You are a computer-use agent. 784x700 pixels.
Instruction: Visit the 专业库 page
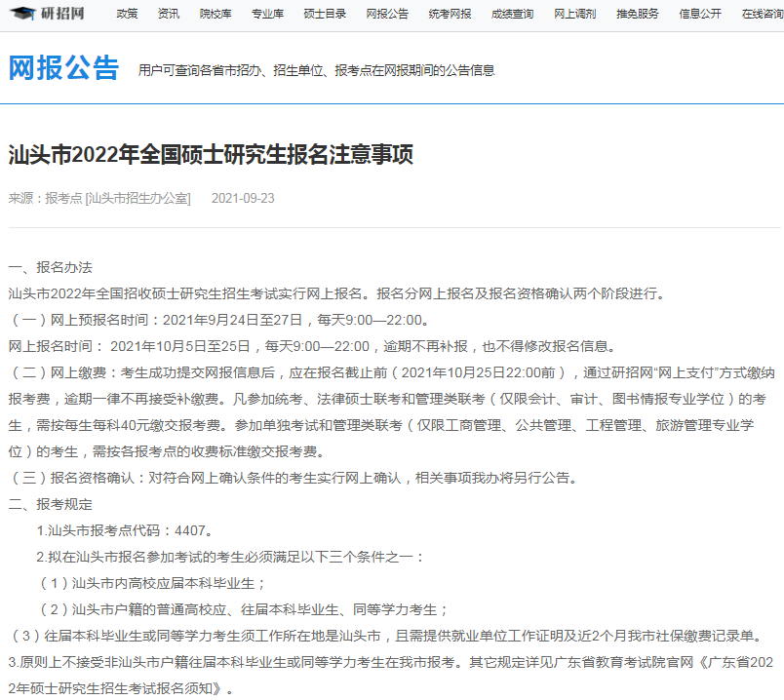[x=266, y=15]
